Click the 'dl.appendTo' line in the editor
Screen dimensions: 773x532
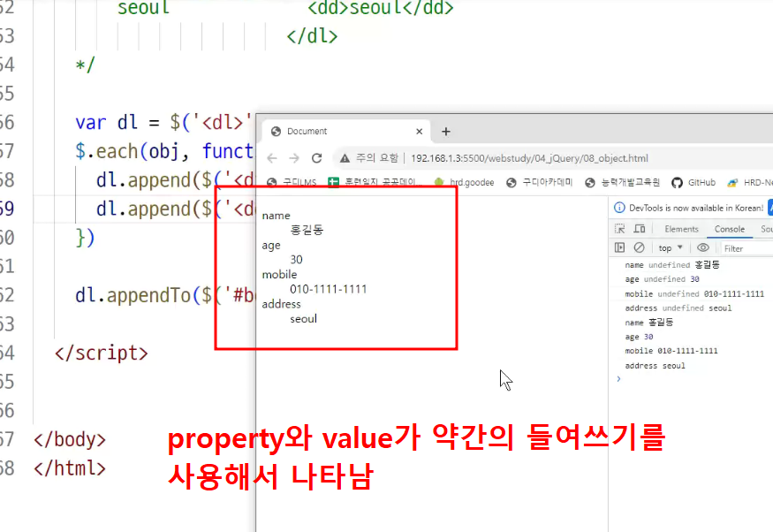164,295
